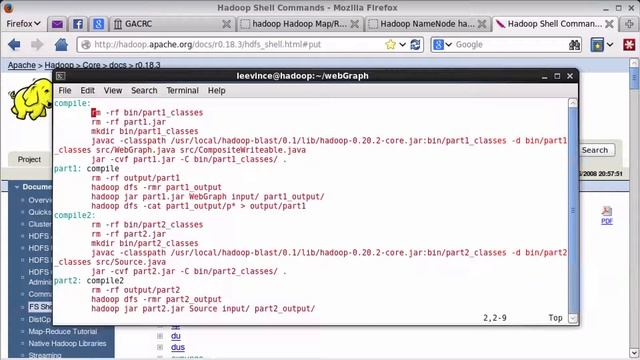
Task: Open the pinned Google tab
Action: [x=98, y=24]
